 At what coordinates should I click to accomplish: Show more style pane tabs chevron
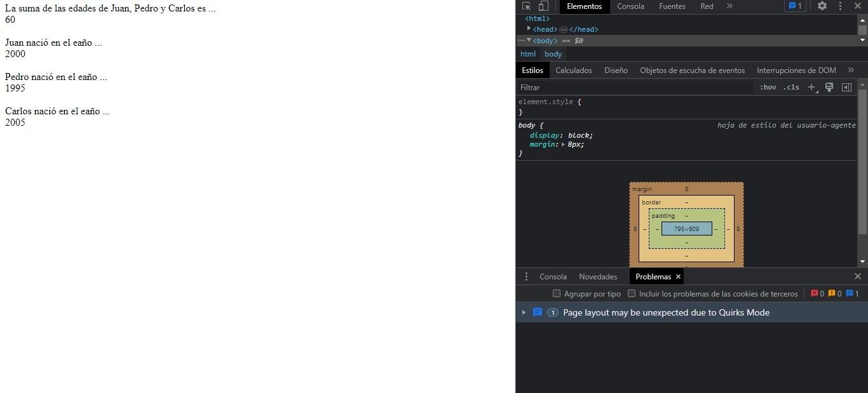coord(851,70)
